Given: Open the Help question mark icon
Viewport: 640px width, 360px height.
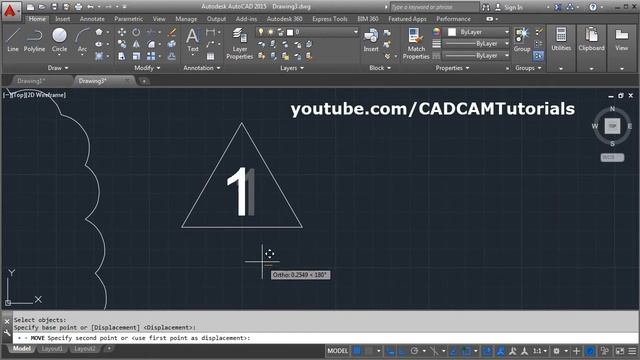Looking at the screenshot, I should click(593, 7).
